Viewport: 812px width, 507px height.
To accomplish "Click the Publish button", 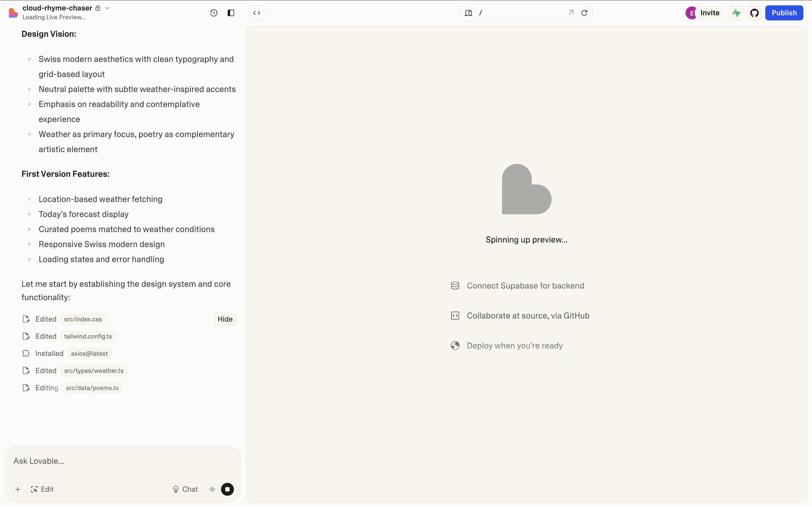I will [784, 13].
